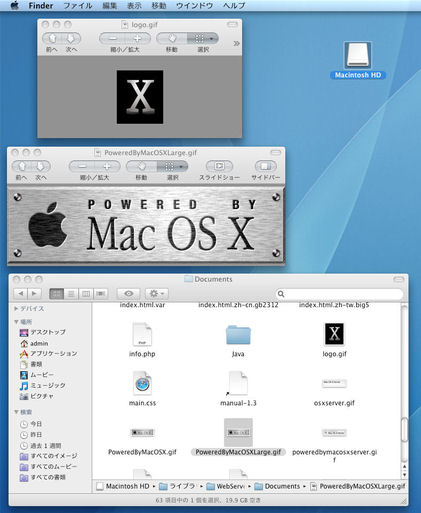The image size is (421, 513).
Task: Zoom out in PoweredByMacOSXLarge.gif window
Action: coord(82,166)
